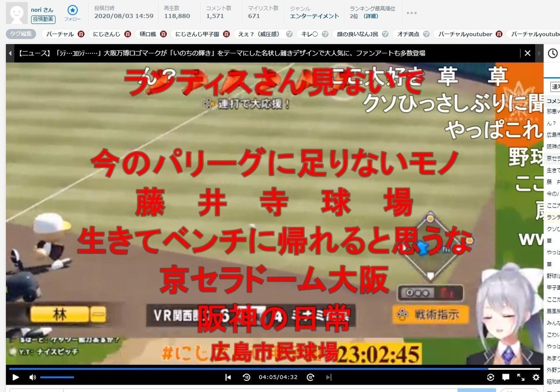Open the player's loop playback icon
560x392 pixels.
click(x=490, y=377)
